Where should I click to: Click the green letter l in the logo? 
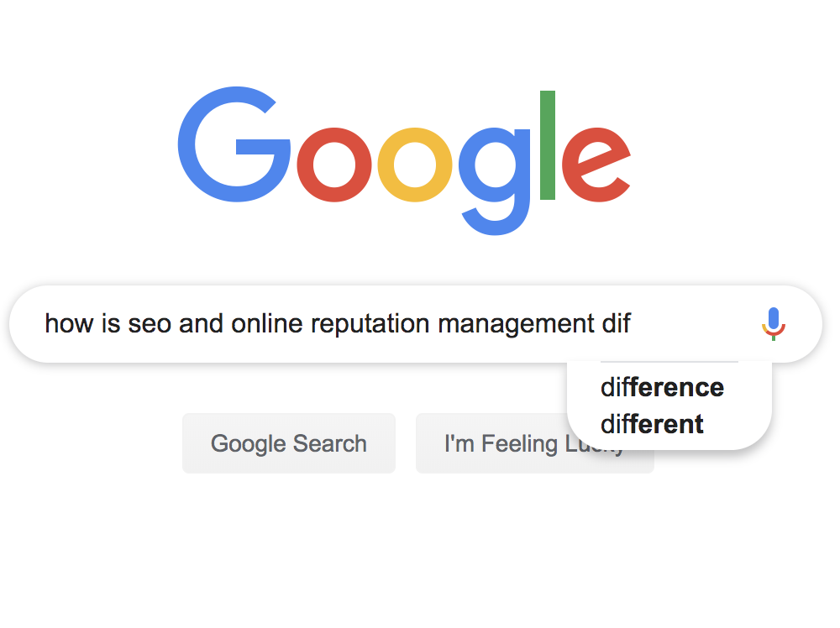548,145
